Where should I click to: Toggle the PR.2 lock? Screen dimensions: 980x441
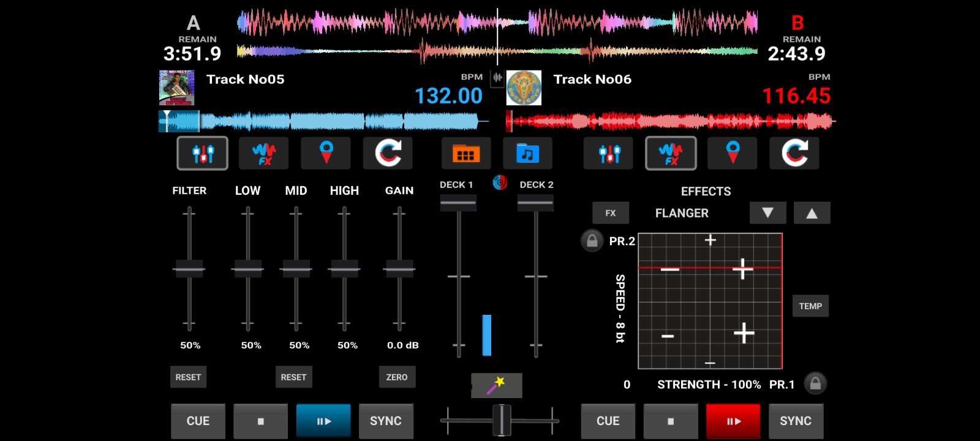(592, 241)
